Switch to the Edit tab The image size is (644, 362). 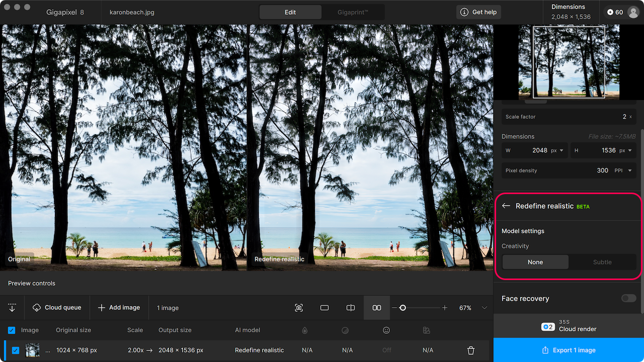[x=290, y=12]
